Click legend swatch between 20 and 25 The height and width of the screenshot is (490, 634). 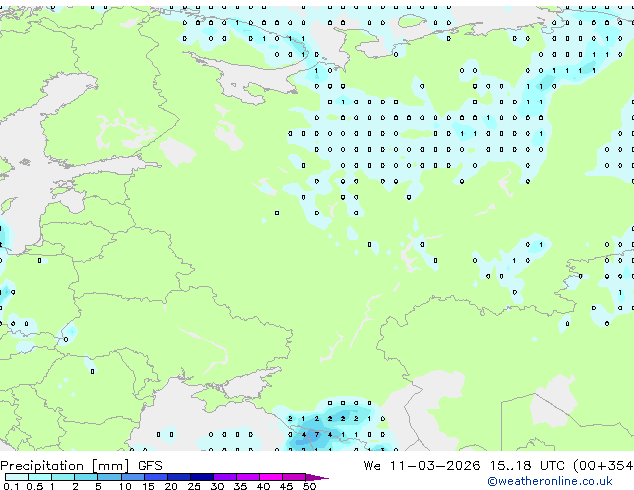(x=179, y=477)
